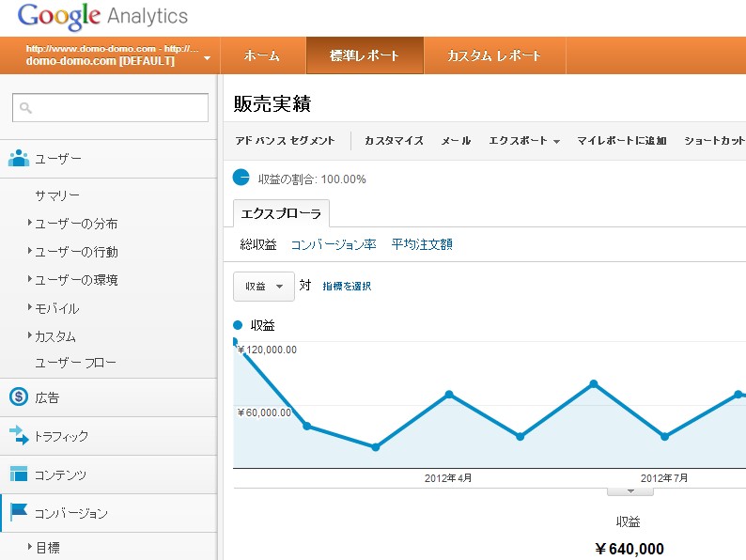Click ¥120,000.00 axis label
The image size is (746, 560).
[x=267, y=350]
